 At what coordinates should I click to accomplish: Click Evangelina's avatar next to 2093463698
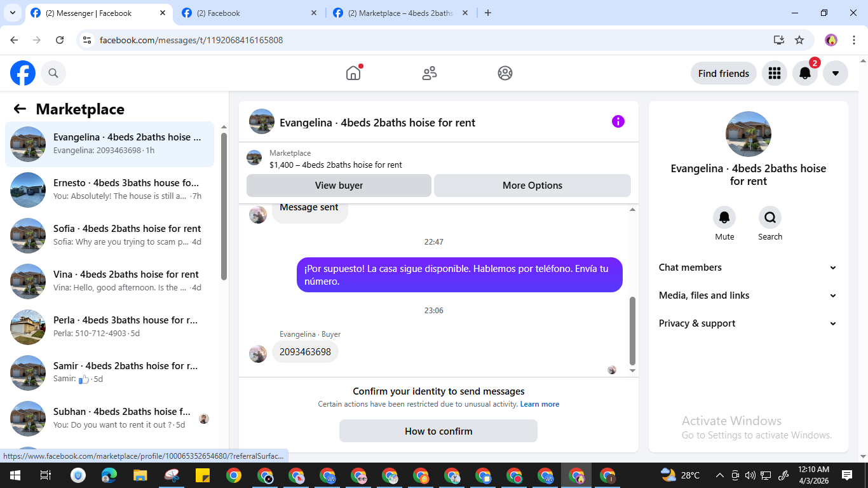(258, 354)
